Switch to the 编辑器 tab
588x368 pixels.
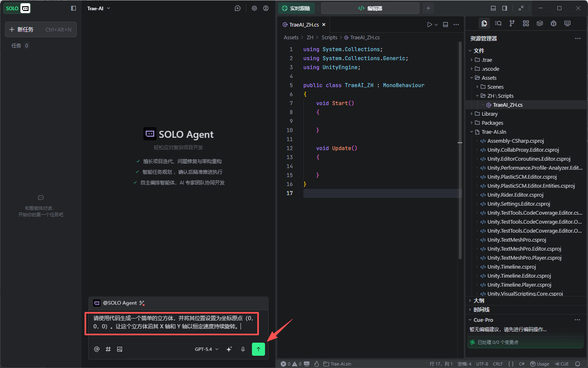pos(370,8)
